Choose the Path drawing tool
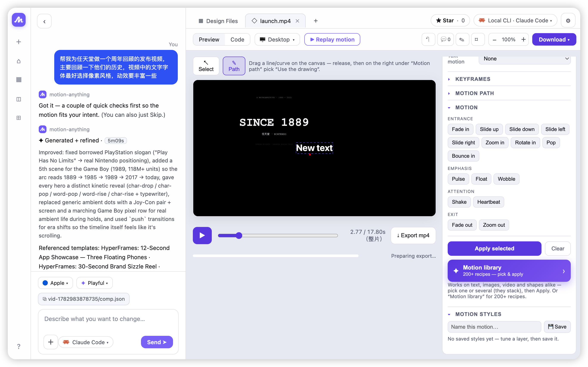This screenshot has width=588, height=367. pyautogui.click(x=234, y=66)
